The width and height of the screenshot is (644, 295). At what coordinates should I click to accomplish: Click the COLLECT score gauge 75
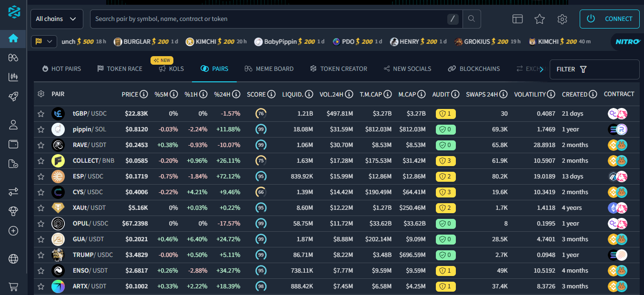[x=261, y=161]
